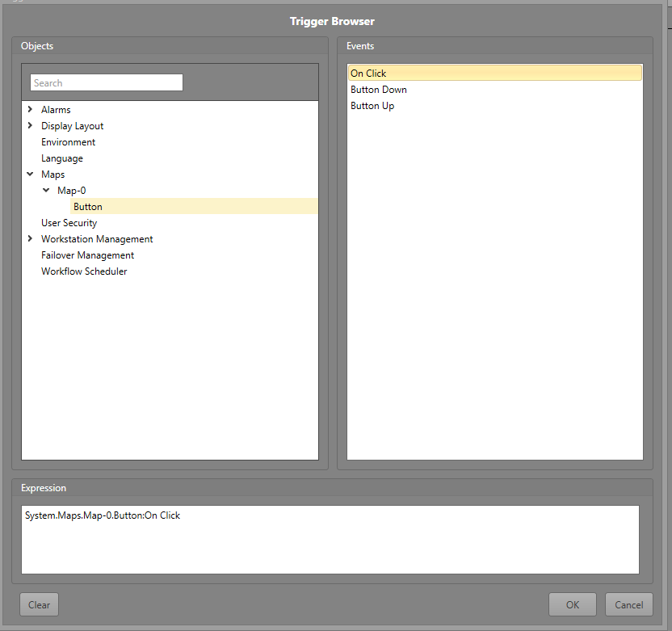Select the Language object
The image size is (672, 631).
[62, 158]
